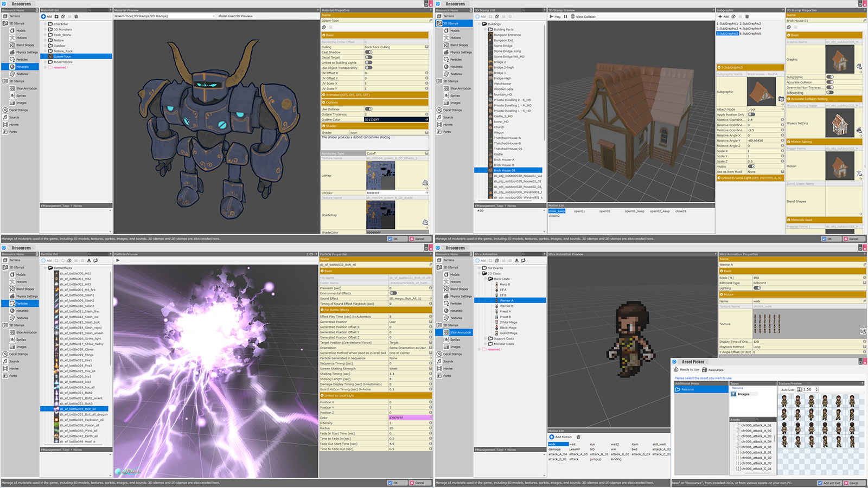Open Graphic model picker in 3D Stamp Properties
This screenshot has height=488, width=868.
859,67
